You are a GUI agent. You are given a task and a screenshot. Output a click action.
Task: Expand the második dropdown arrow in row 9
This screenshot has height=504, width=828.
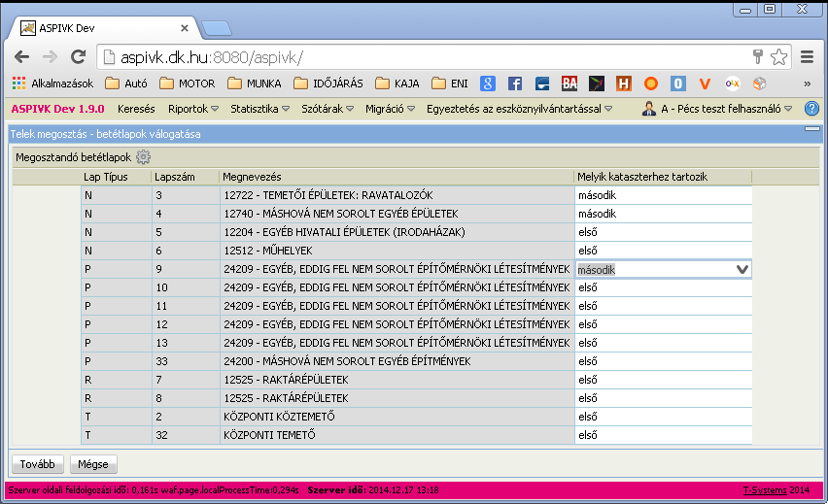click(x=742, y=269)
